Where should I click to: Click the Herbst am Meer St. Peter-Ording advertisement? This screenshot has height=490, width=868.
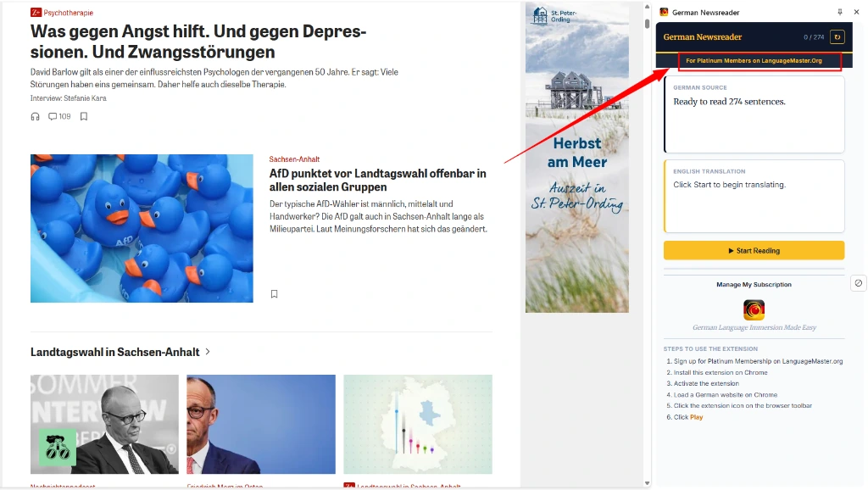click(x=576, y=157)
